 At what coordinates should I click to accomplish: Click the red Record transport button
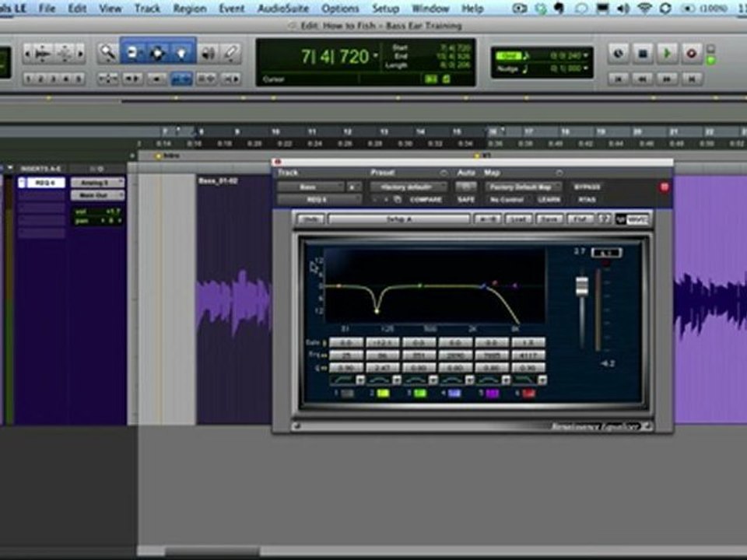[691, 54]
